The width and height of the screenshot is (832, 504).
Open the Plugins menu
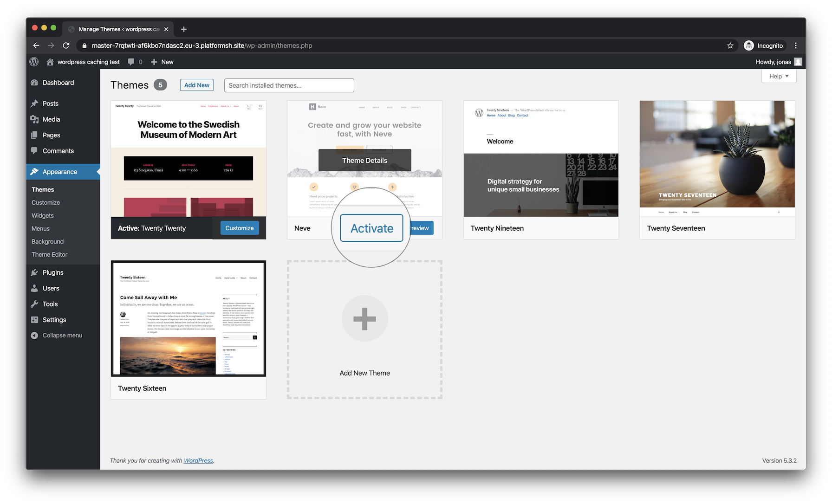52,272
